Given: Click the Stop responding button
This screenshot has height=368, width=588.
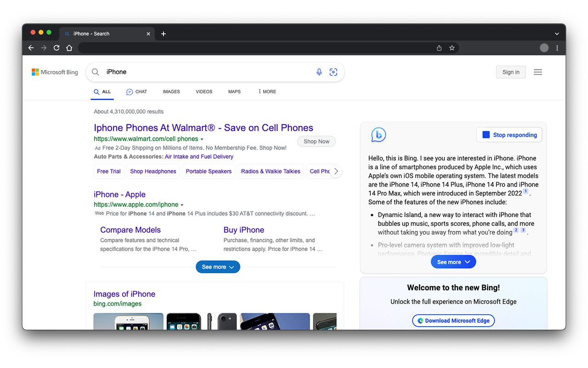Looking at the screenshot, I should (x=509, y=135).
